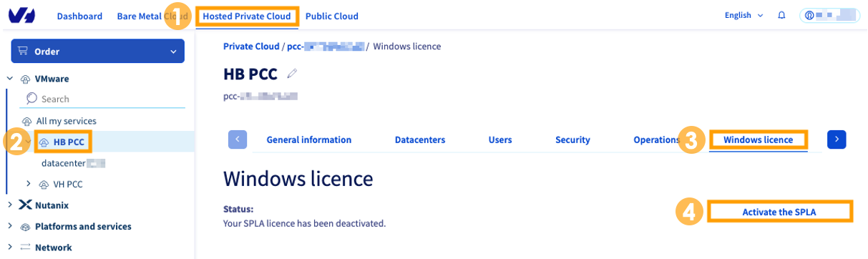868x259 pixels.
Task: Click the Private Cloud breadcrumb link
Action: (251, 47)
